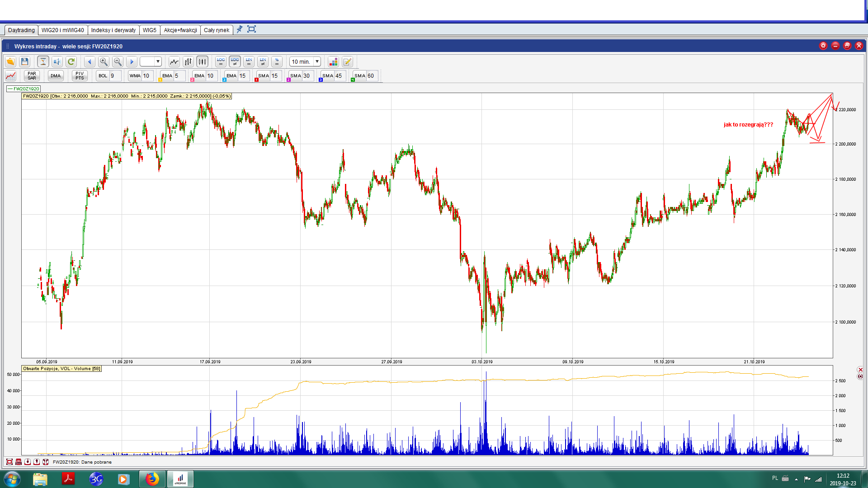Expand the empty combo box beside scroll arrows
The height and width of the screenshot is (488, 868).
tap(158, 61)
